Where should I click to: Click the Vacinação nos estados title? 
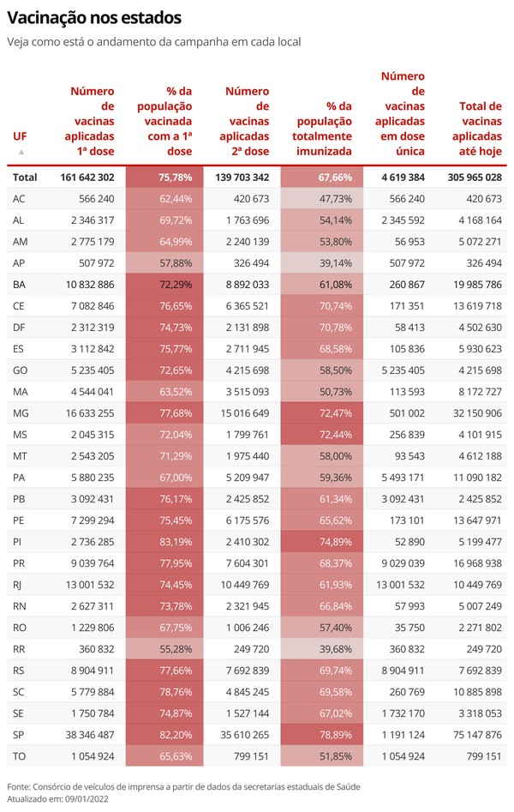(94, 18)
